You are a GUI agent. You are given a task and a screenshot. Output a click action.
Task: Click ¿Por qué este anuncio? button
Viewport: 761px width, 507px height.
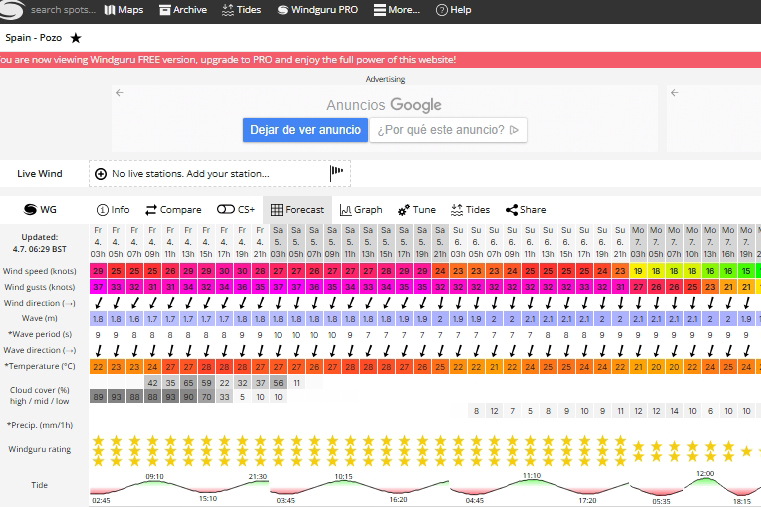pos(448,130)
